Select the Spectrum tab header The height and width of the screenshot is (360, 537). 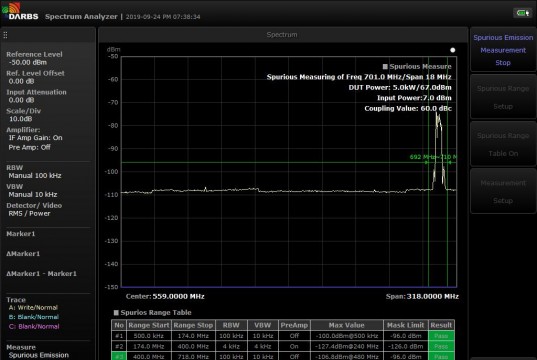(282, 35)
